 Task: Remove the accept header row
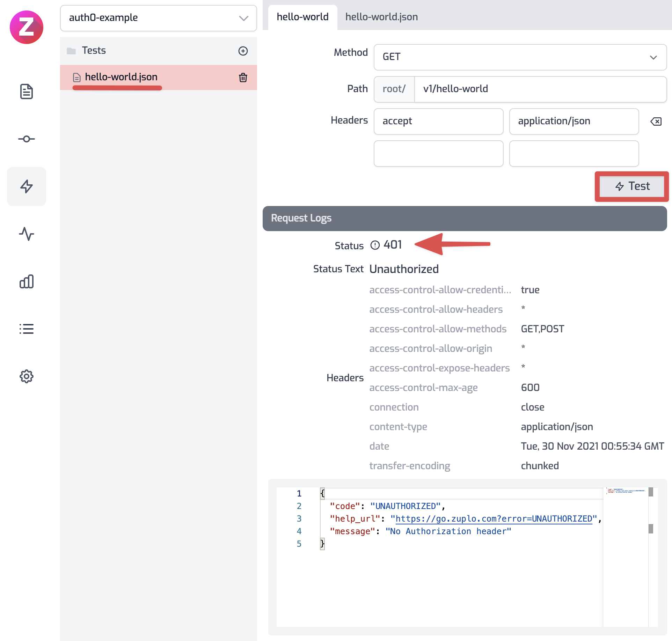[x=656, y=121]
